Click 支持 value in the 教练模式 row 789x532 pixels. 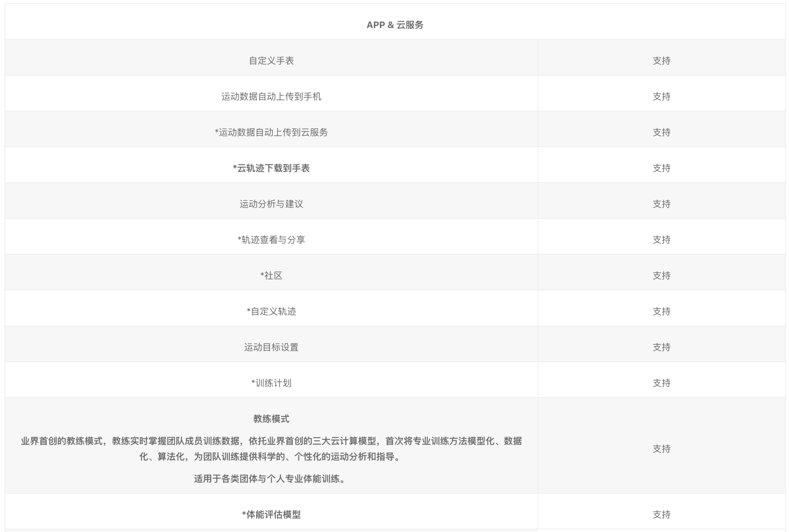click(661, 449)
